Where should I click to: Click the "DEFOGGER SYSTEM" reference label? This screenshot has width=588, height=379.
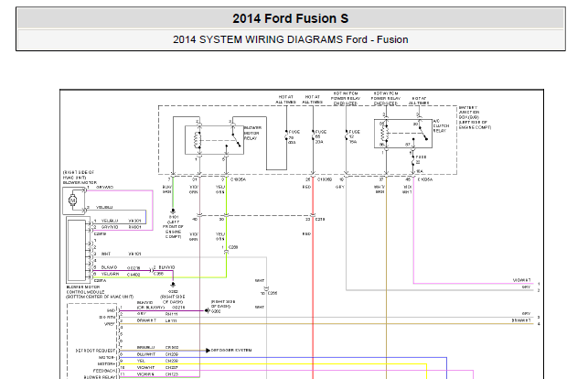231,350
